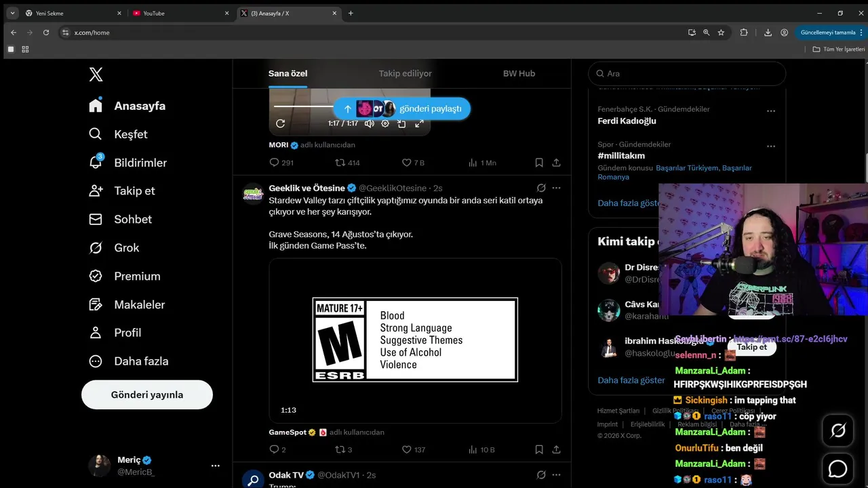Enter fullscreen on MORI video
Viewport: 868px width, 488px height.
(419, 123)
